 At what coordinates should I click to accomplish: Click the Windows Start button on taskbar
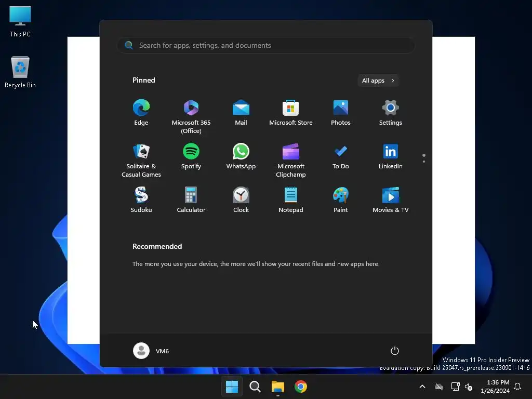[x=232, y=387]
